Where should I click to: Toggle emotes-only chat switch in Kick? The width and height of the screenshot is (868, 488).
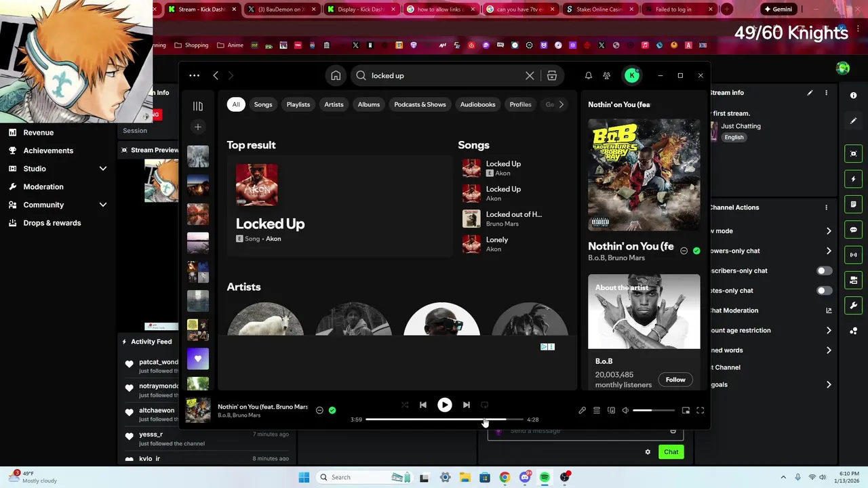click(x=824, y=291)
